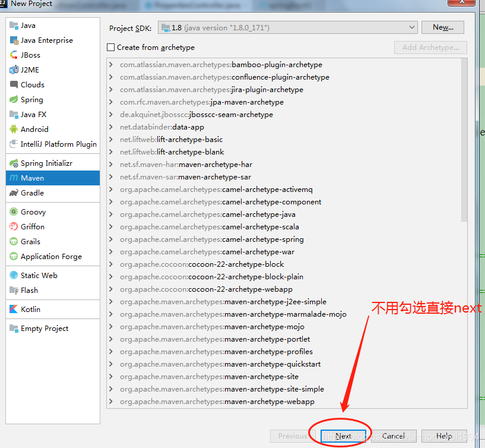Select the Java project type icon
The height and width of the screenshot is (448, 485).
pos(14,26)
